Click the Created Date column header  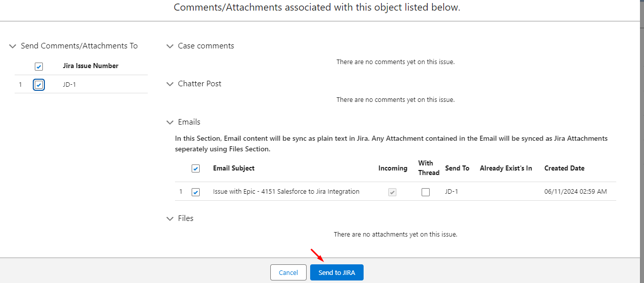coord(564,168)
